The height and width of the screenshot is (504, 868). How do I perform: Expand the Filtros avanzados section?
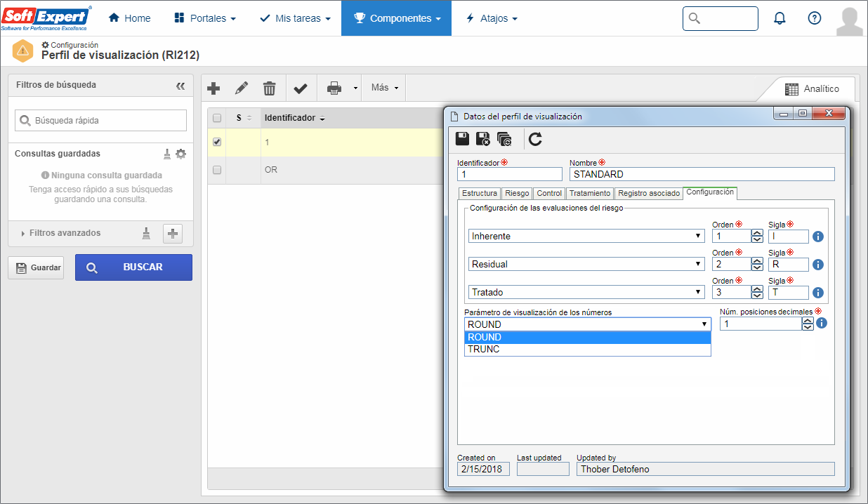click(65, 233)
